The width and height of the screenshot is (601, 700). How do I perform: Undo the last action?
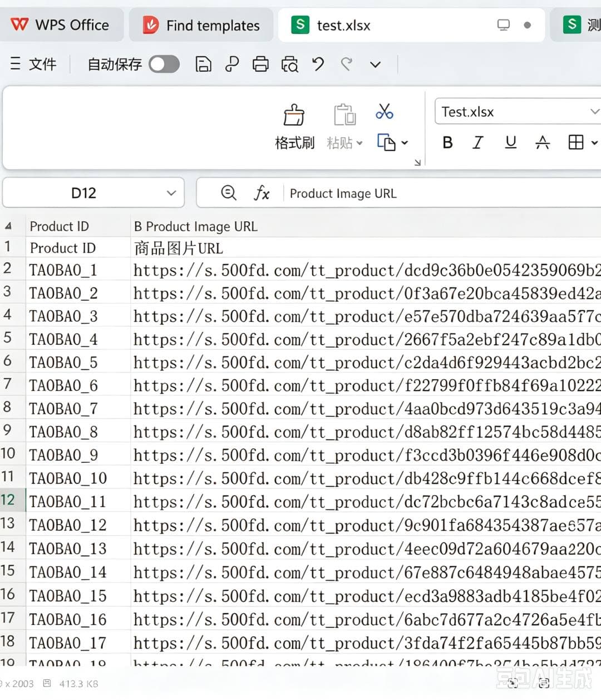318,65
